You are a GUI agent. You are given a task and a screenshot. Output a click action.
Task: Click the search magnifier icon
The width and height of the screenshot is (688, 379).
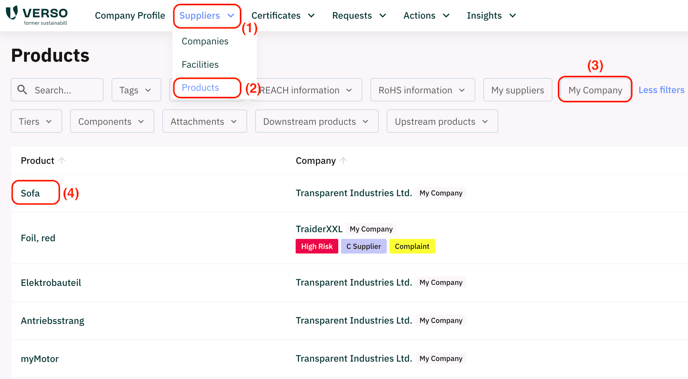22,89
